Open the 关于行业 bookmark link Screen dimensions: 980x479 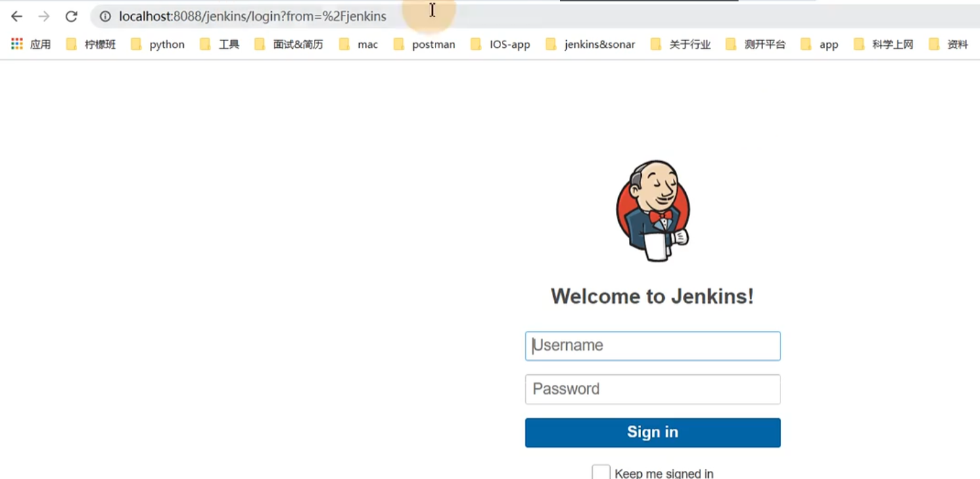690,44
